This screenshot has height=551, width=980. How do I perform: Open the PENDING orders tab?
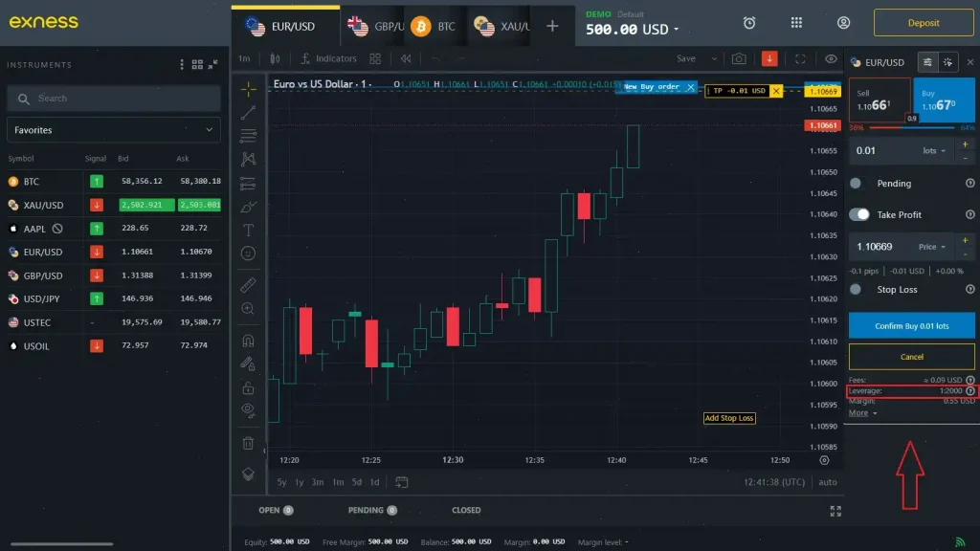pyautogui.click(x=371, y=510)
